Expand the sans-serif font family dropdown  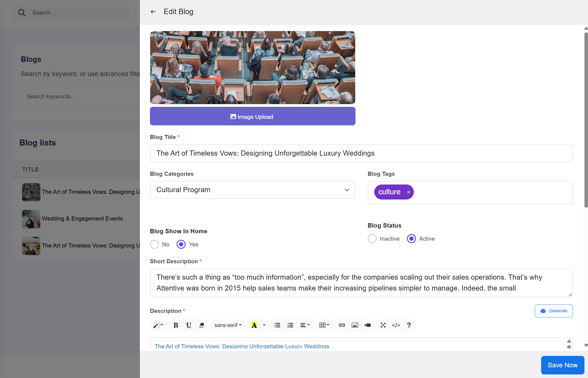pos(228,325)
